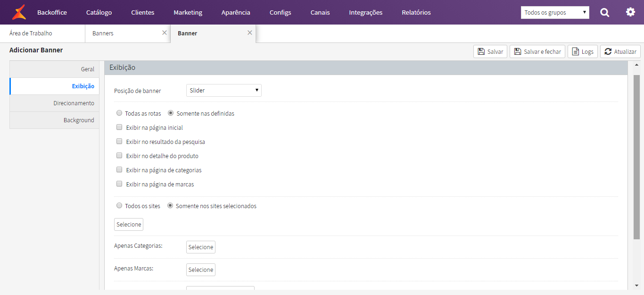The image size is (644, 295).
Task: Open the Backoffice menu
Action: [x=52, y=12]
